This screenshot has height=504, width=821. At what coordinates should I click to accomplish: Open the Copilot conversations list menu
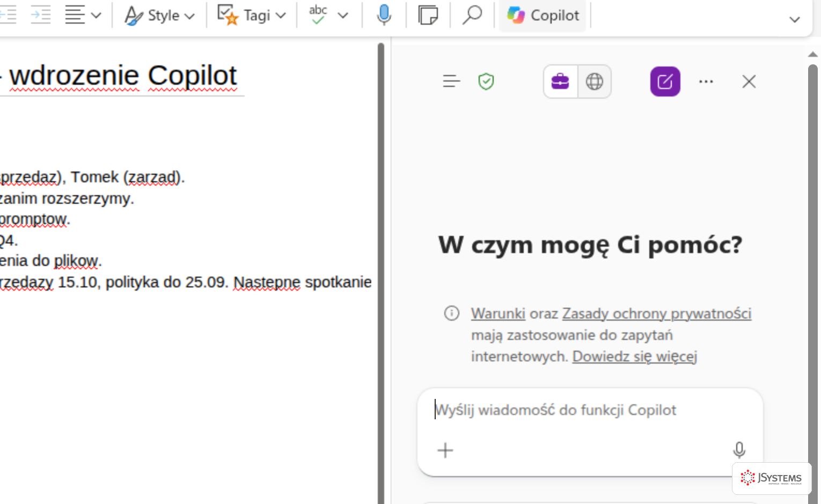[x=451, y=81]
